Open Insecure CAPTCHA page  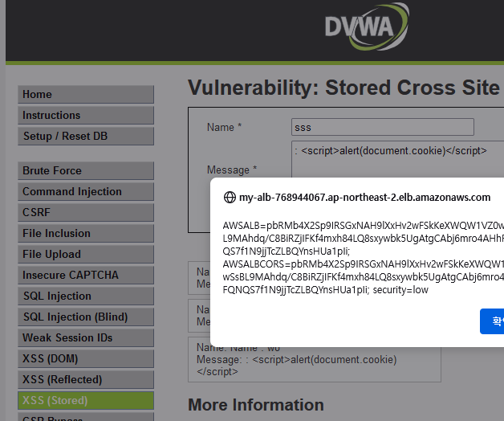86,276
